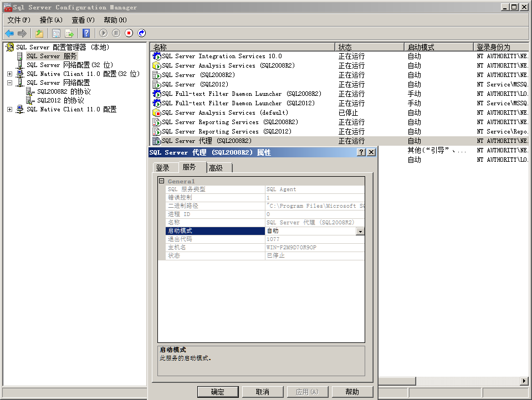This screenshot has height=400, width=532.
Task: Collapse the General property section
Action: point(162,181)
